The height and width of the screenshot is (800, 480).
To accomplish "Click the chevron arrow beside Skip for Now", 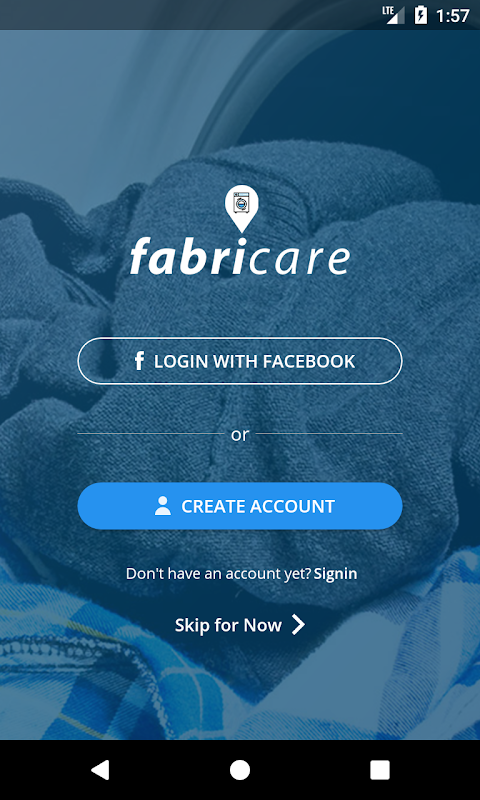I will click(x=298, y=625).
